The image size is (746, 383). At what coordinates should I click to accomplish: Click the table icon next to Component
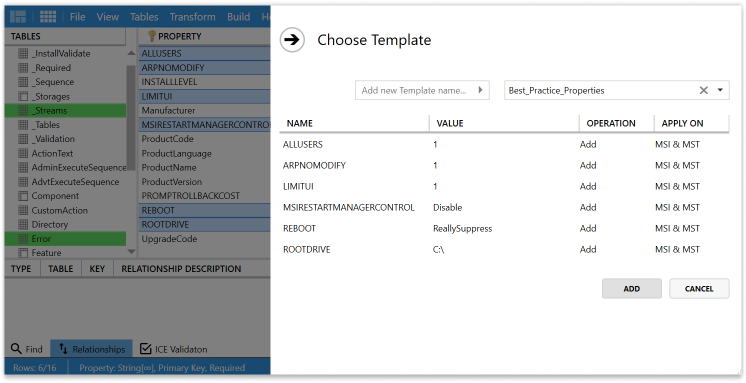pos(23,196)
